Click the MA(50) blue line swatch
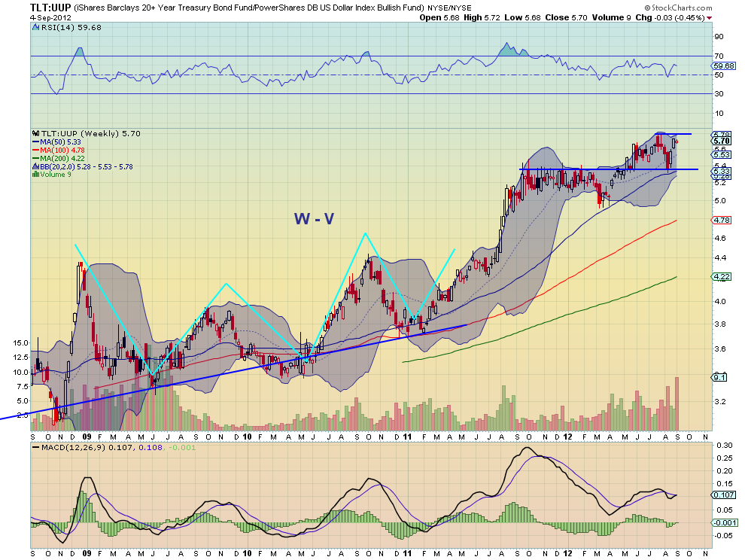The height and width of the screenshot is (560, 745). [x=35, y=142]
